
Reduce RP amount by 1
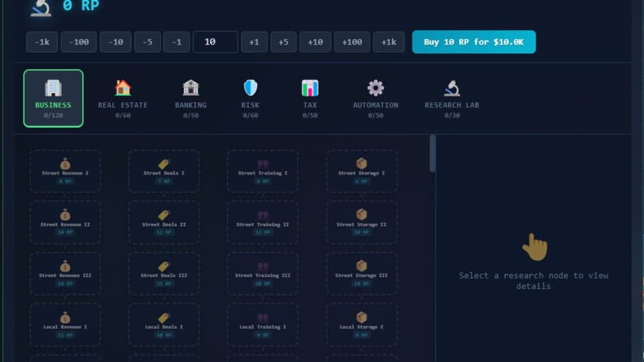[x=177, y=42]
